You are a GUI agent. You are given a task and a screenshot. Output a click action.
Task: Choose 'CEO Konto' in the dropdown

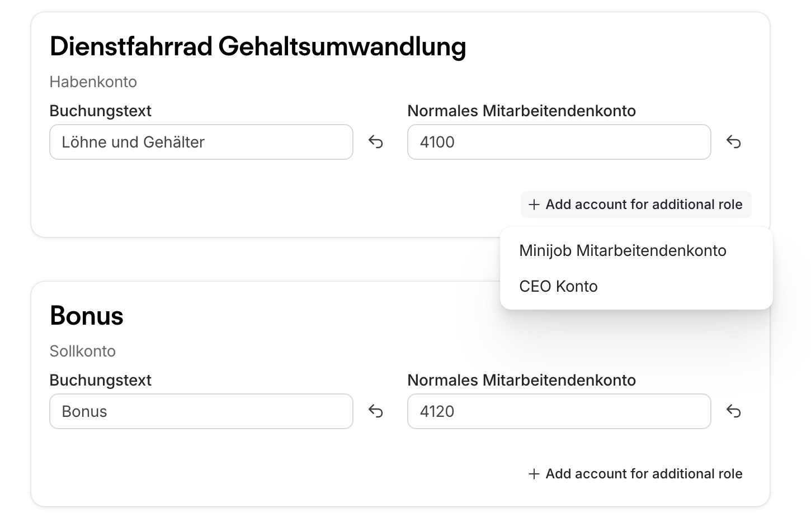click(636, 286)
